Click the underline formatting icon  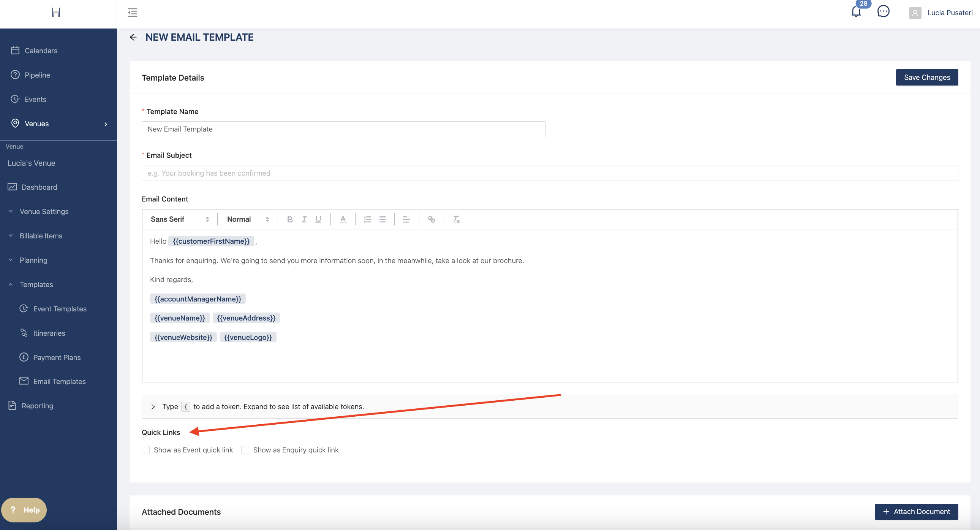point(318,219)
